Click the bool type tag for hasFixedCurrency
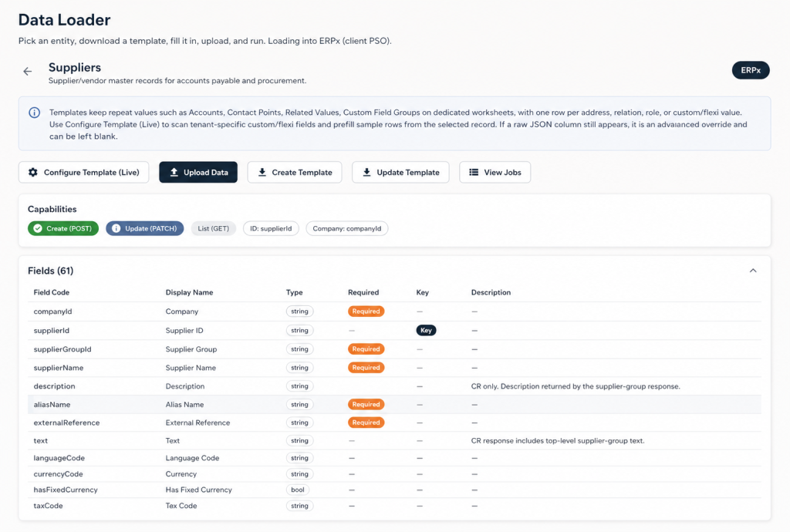790x532 pixels. tap(298, 490)
